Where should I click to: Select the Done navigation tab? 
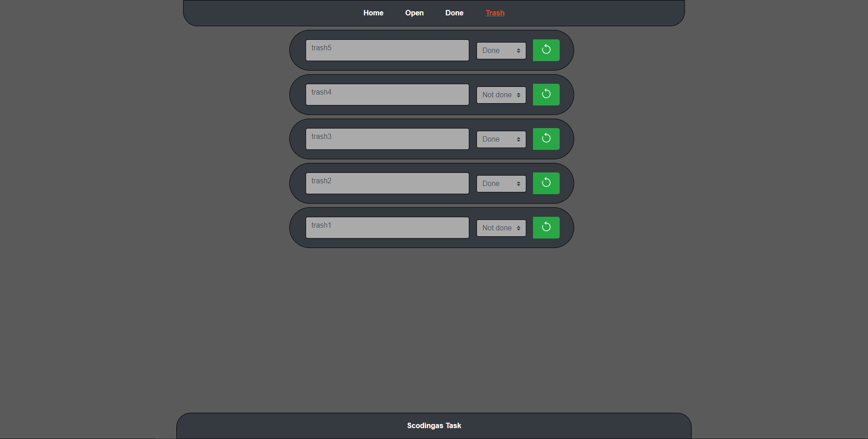(x=454, y=13)
